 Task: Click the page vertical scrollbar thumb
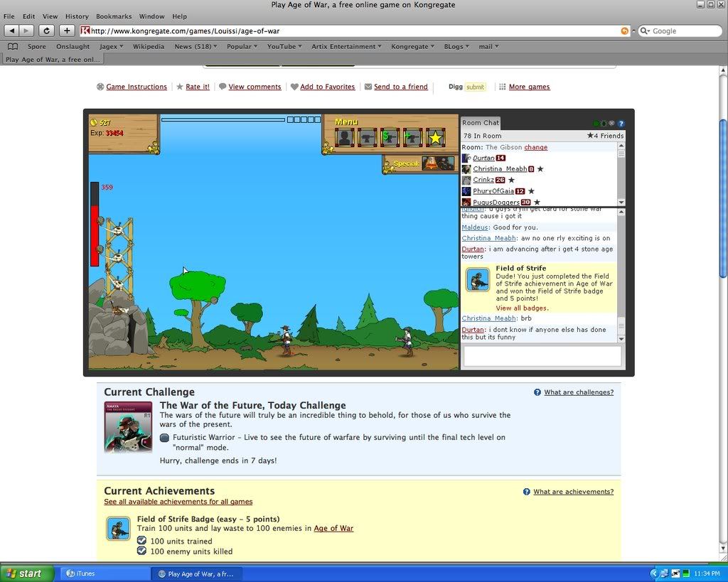[x=723, y=199]
